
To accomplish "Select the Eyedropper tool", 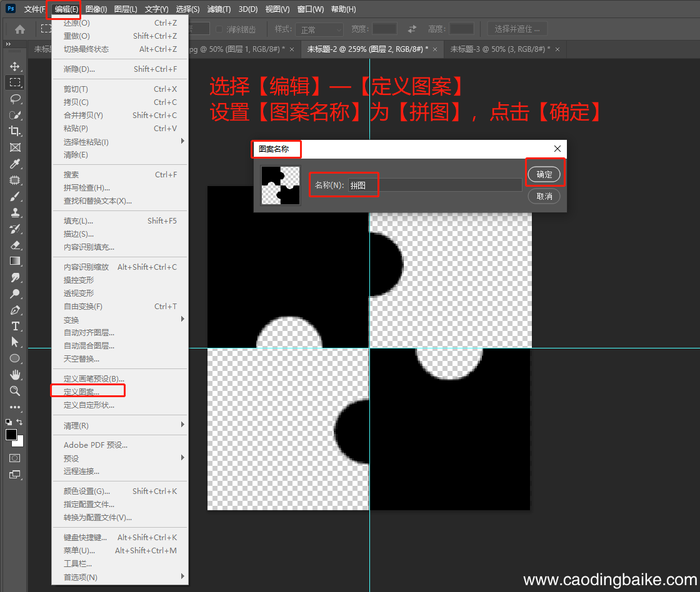I will pos(15,164).
